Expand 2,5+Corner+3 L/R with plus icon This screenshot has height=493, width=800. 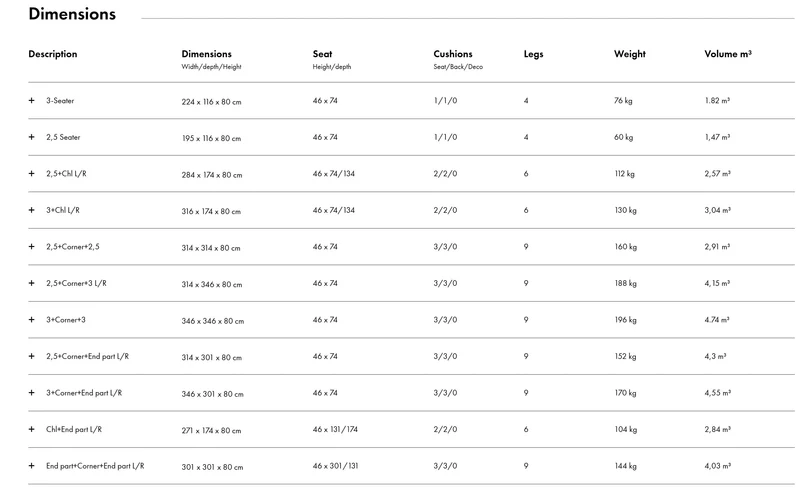[32, 283]
